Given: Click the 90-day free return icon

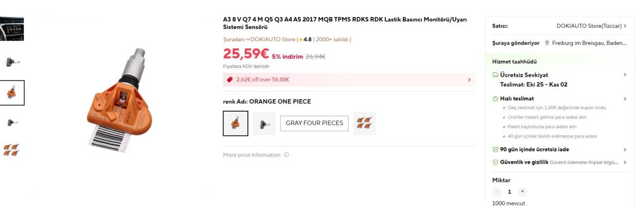Looking at the screenshot, I should 496,150.
